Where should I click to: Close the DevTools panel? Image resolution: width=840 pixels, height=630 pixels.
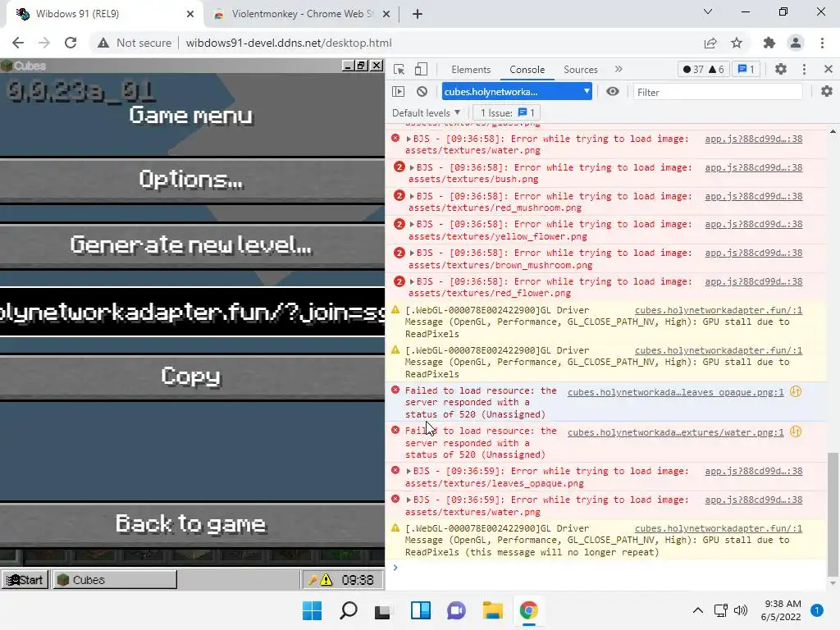point(829,69)
